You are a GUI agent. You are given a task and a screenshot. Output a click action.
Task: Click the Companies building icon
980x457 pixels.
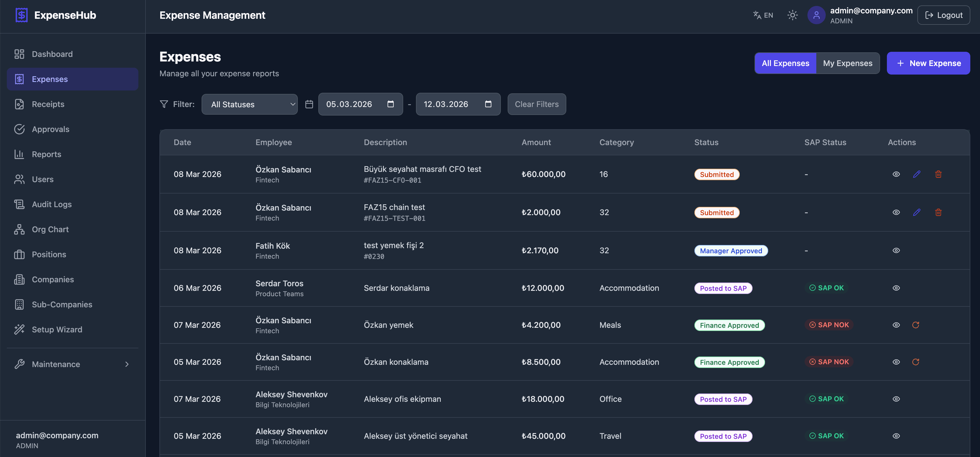pyautogui.click(x=19, y=279)
